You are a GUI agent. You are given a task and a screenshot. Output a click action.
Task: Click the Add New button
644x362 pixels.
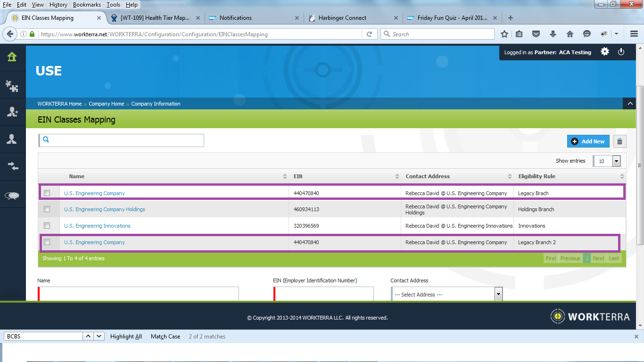[588, 141]
